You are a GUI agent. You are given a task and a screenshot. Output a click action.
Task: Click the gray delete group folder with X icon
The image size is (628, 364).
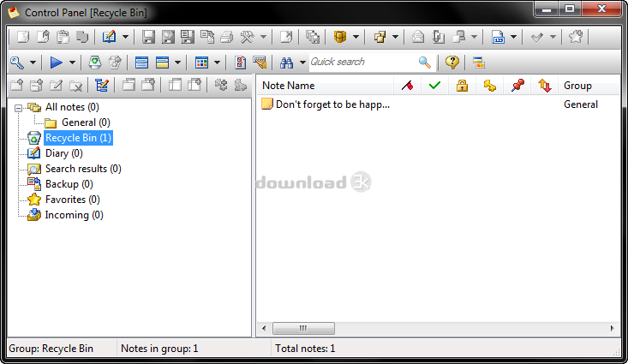pos(75,85)
